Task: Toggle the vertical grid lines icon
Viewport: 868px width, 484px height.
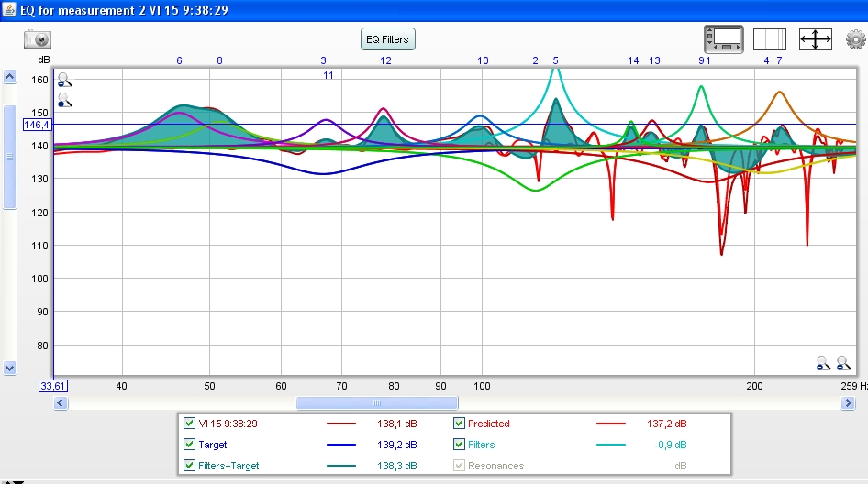Action: (770, 39)
